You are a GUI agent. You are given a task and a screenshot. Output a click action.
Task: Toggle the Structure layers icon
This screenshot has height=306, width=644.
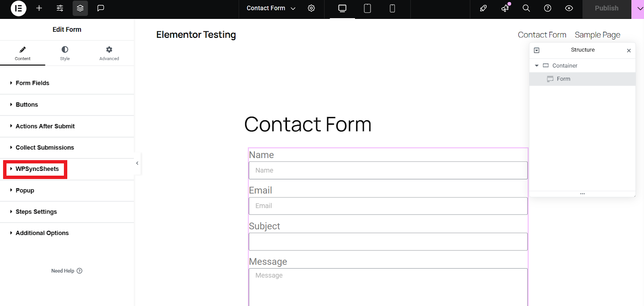click(x=80, y=8)
